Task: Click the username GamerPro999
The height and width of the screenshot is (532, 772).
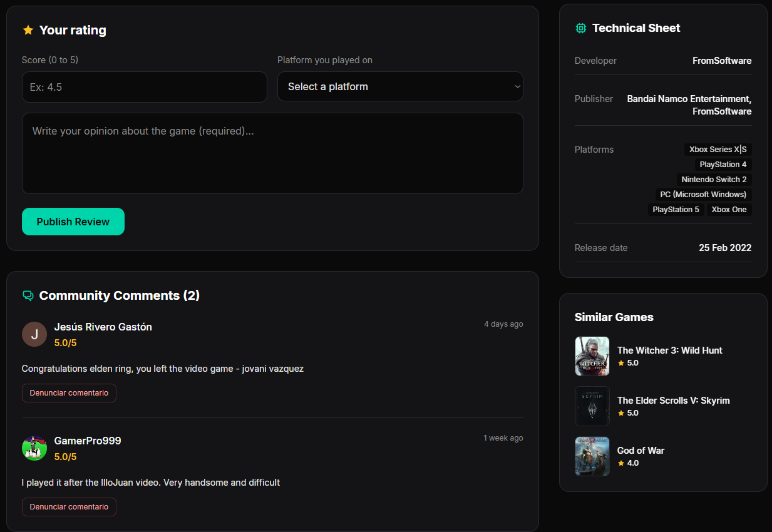Action: (88, 441)
